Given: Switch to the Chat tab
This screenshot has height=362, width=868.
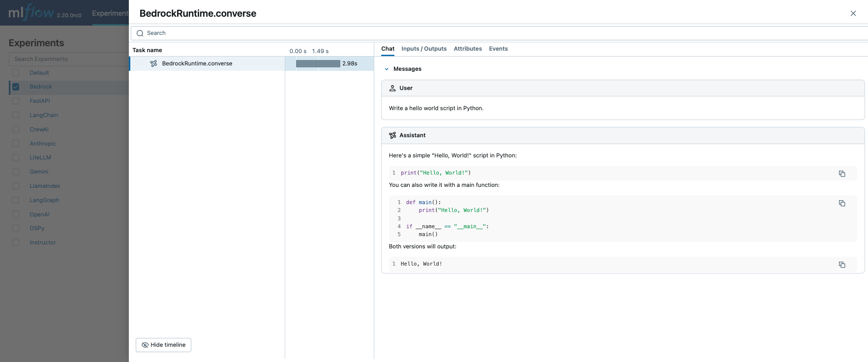Looking at the screenshot, I should tap(388, 49).
